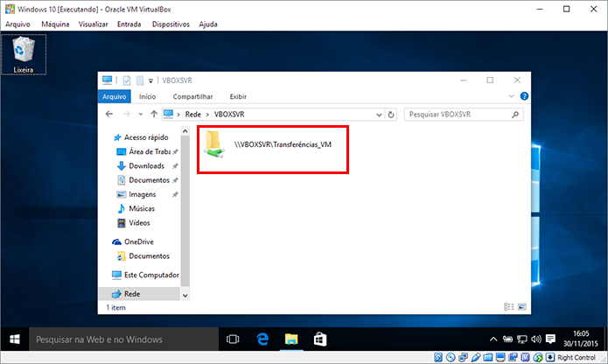Select Downloads in navigation pane

tap(142, 166)
